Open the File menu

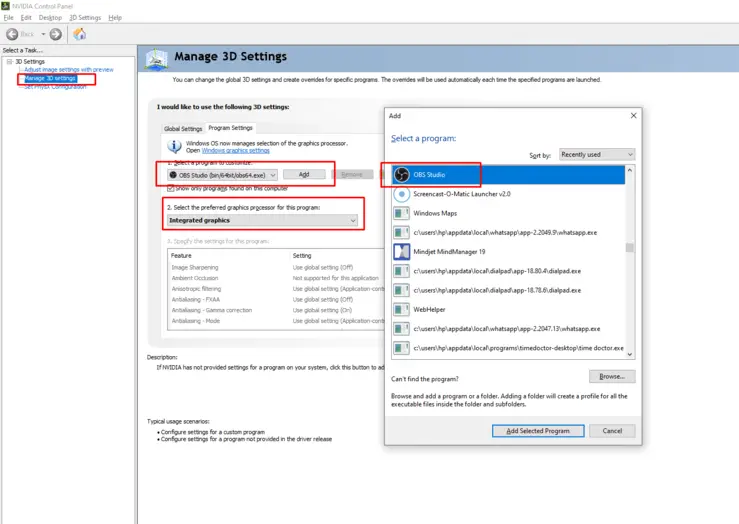tap(8, 17)
